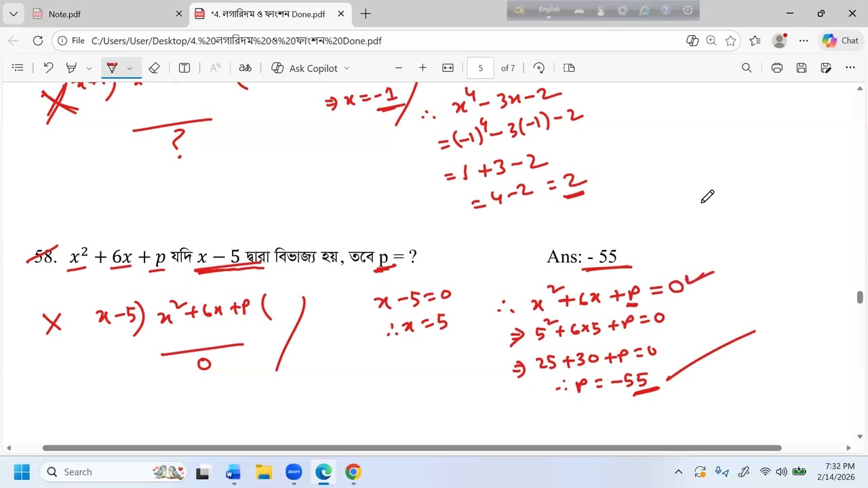Click the vertical scroll down arrow
This screenshot has height=488, width=868.
coord(861,436)
